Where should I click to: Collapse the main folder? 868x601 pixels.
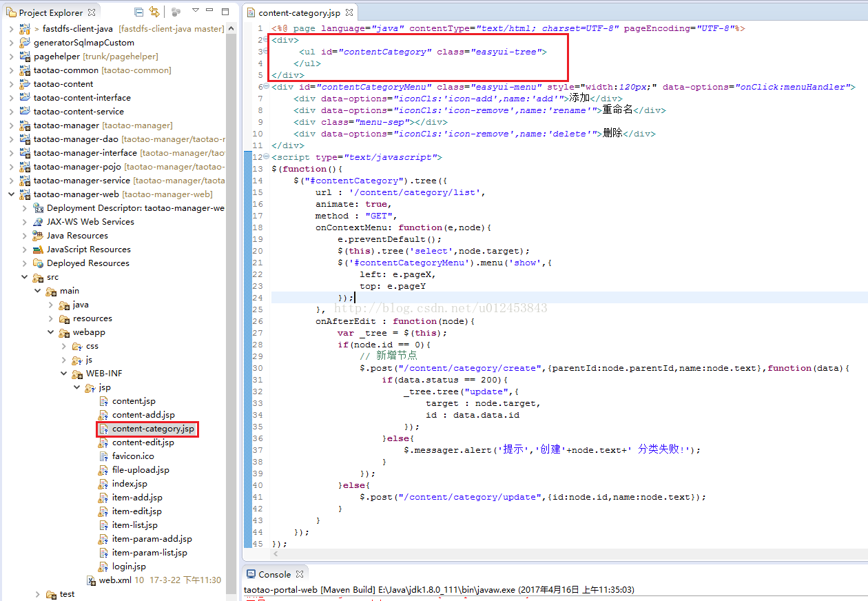click(x=38, y=290)
